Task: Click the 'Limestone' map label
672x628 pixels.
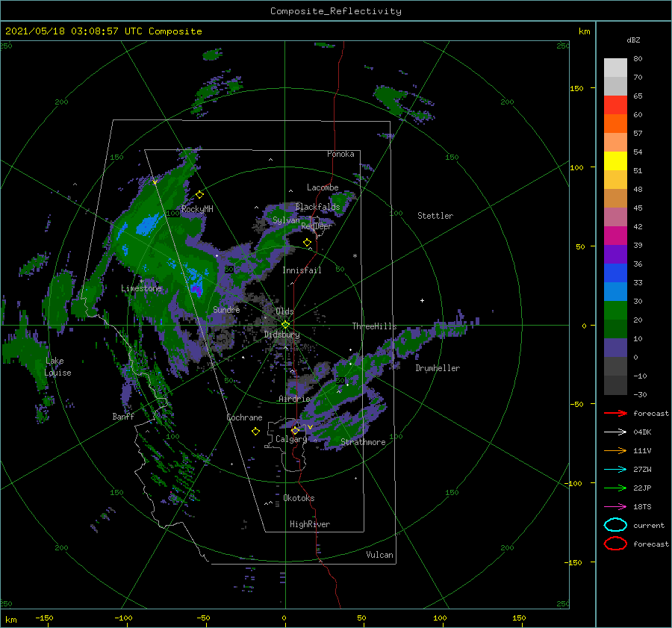Action: click(141, 288)
